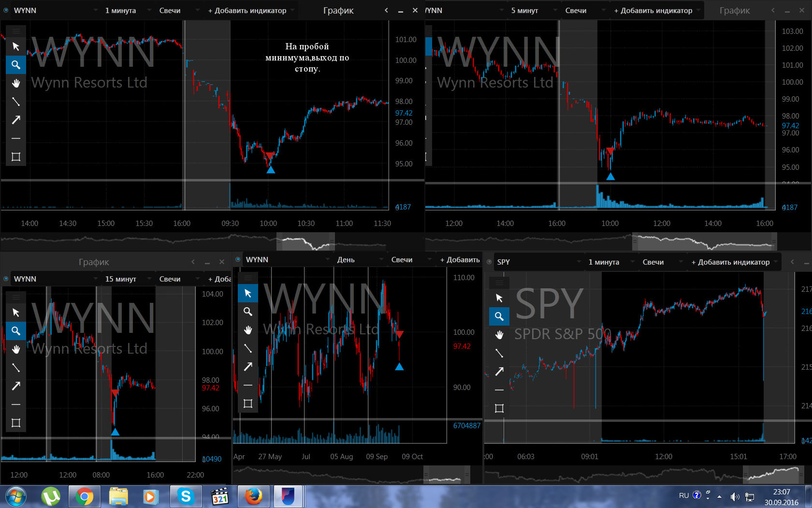Switch to График tab in 5 минут chart
Viewport: 812px width, 508px height.
[x=735, y=10]
